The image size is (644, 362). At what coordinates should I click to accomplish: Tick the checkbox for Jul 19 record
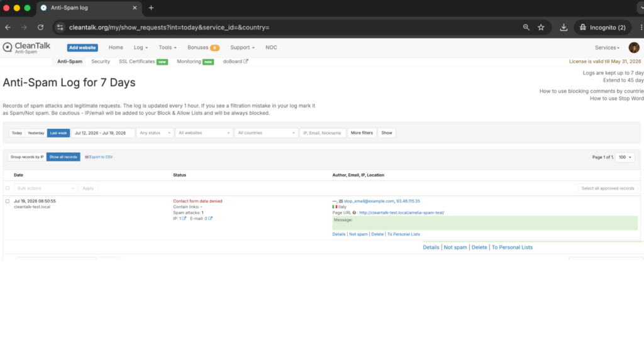pos(8,201)
